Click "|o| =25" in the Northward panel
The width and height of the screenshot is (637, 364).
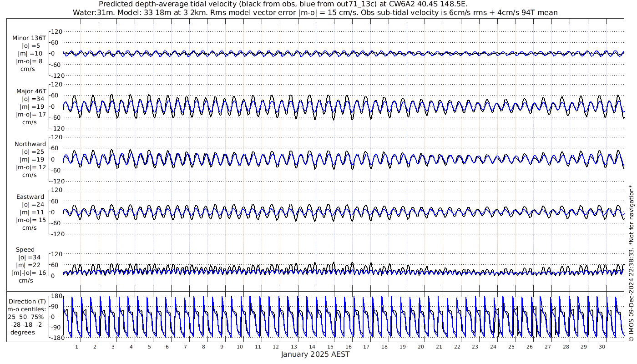33,152
